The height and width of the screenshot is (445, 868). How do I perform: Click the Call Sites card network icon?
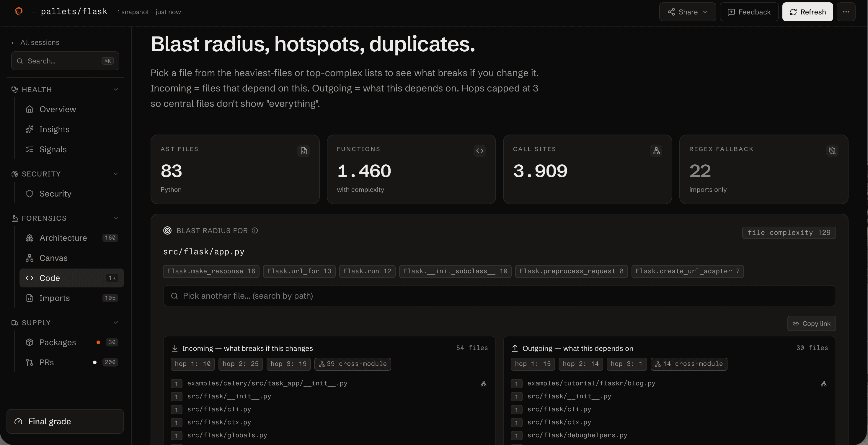pyautogui.click(x=656, y=150)
